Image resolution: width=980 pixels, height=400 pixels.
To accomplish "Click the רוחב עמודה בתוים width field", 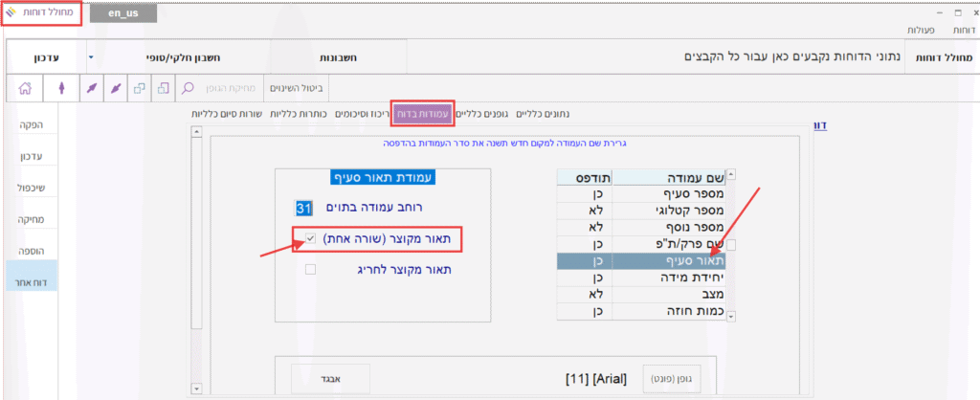I will 303,208.
